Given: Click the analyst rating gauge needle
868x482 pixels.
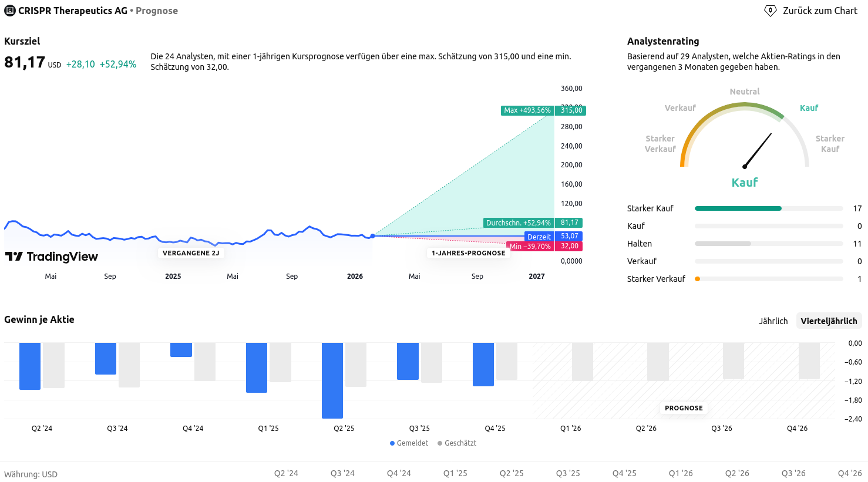Looking at the screenshot, I should [x=758, y=150].
